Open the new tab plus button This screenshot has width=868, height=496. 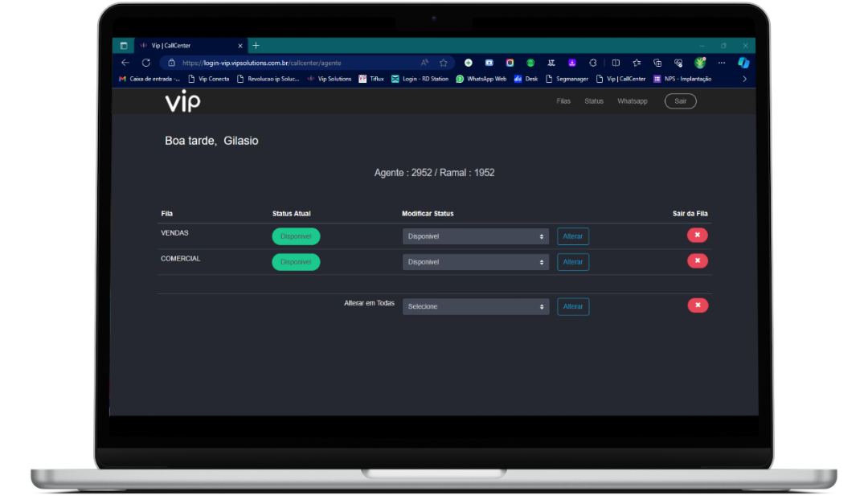coord(256,46)
